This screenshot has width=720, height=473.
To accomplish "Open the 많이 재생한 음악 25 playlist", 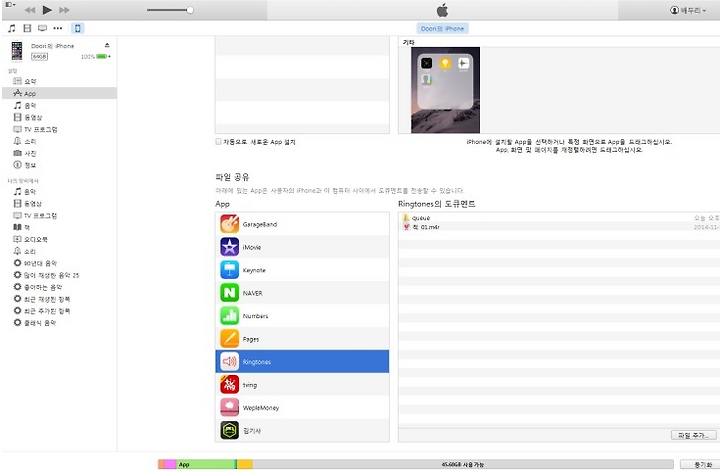I will pyautogui.click(x=59, y=275).
